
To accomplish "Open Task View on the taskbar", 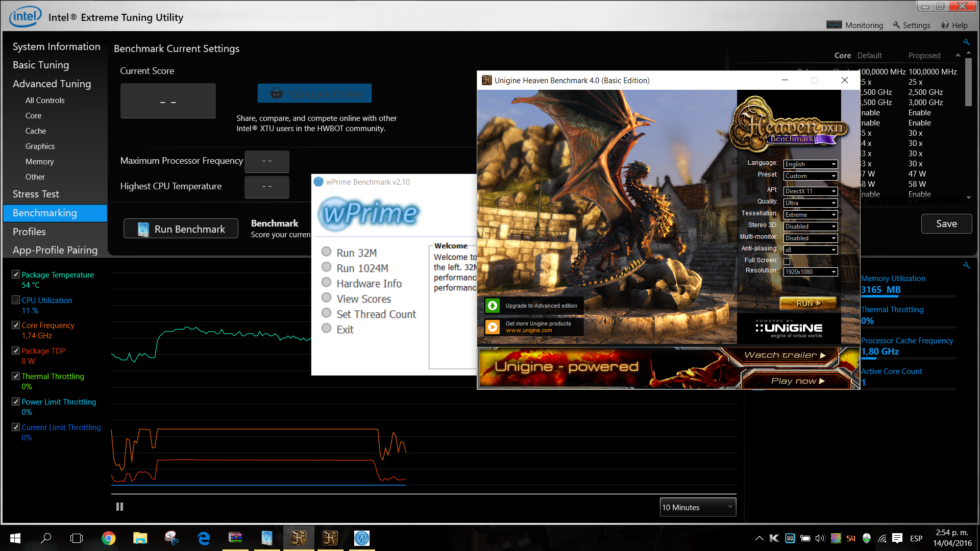I will point(77,538).
